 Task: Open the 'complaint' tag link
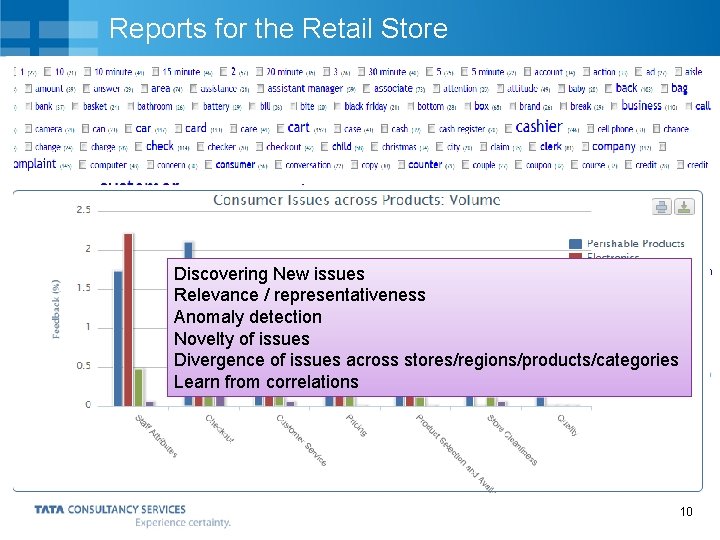click(x=35, y=164)
